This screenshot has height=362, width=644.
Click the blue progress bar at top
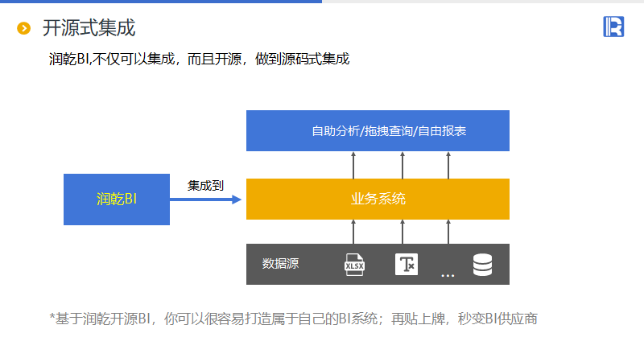(x=161, y=2)
